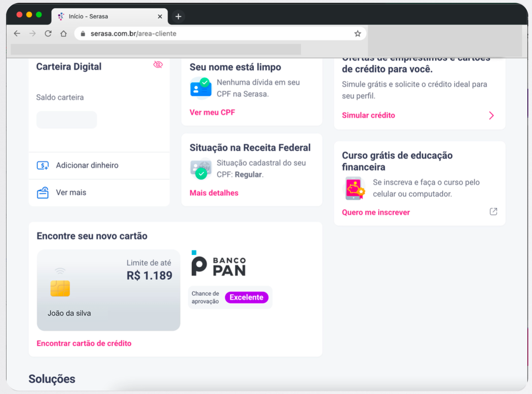Click the Ver mais wallet icon
The image size is (532, 394).
[x=43, y=193]
